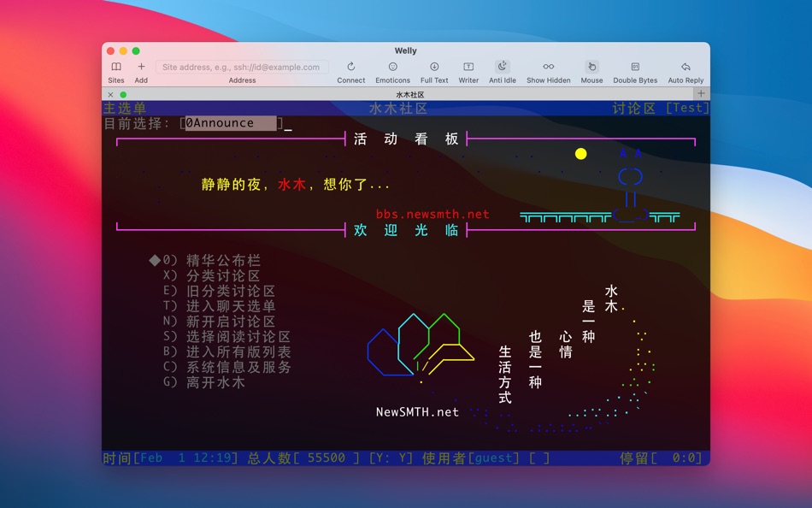Click the 总人数 55500 status entry

pyautogui.click(x=303, y=458)
